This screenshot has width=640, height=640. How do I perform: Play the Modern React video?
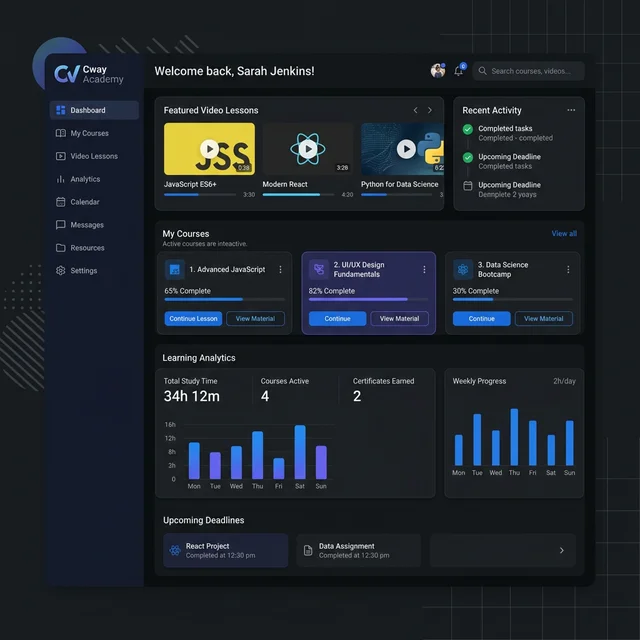click(308, 149)
